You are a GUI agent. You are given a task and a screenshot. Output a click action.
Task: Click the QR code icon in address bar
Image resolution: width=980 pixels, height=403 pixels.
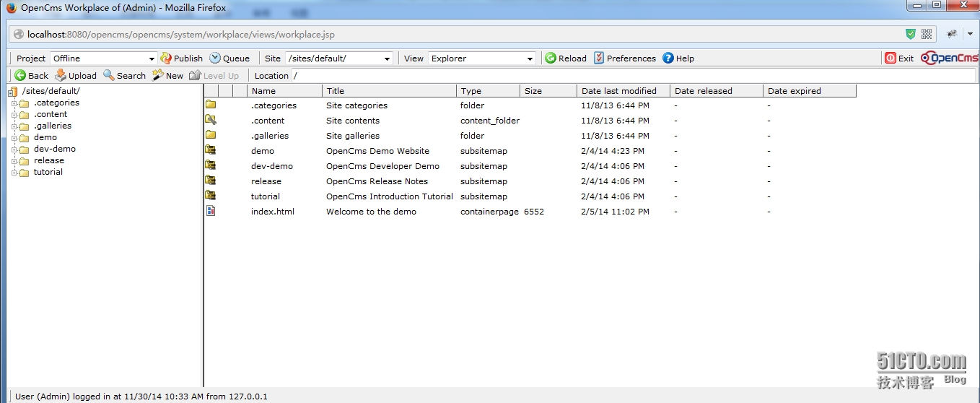(x=927, y=34)
